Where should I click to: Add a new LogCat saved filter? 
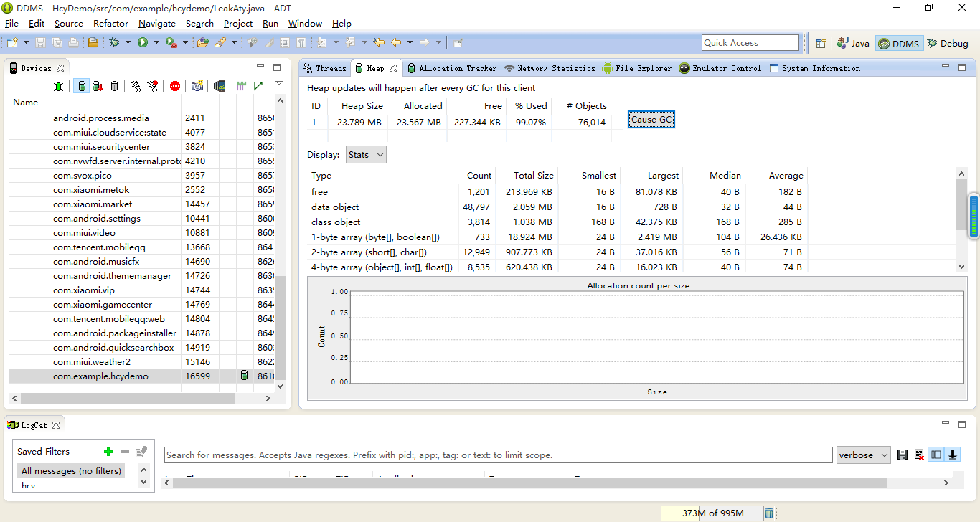coord(108,452)
